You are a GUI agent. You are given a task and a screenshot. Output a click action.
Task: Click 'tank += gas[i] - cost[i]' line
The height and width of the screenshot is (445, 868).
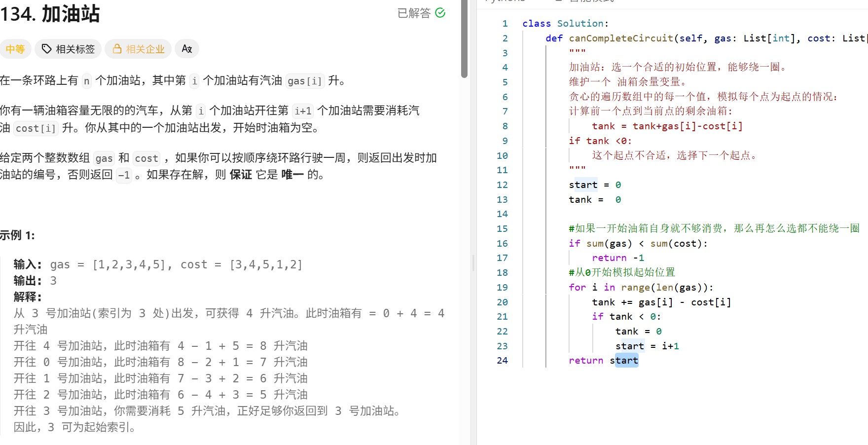pyautogui.click(x=661, y=302)
